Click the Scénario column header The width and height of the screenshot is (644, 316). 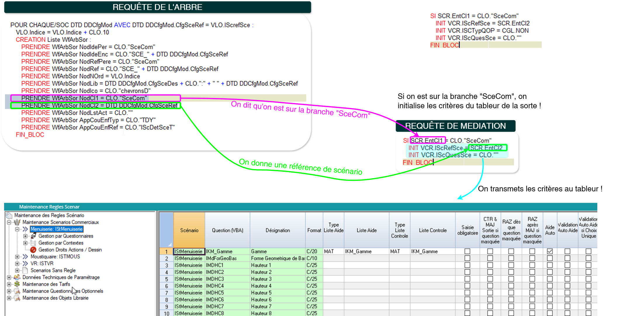point(189,230)
